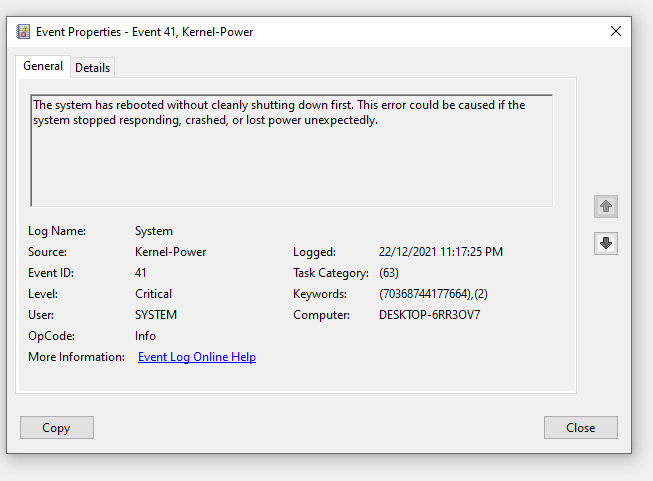Switch to the Details tab
Image resolution: width=653 pixels, height=481 pixels.
coord(92,67)
